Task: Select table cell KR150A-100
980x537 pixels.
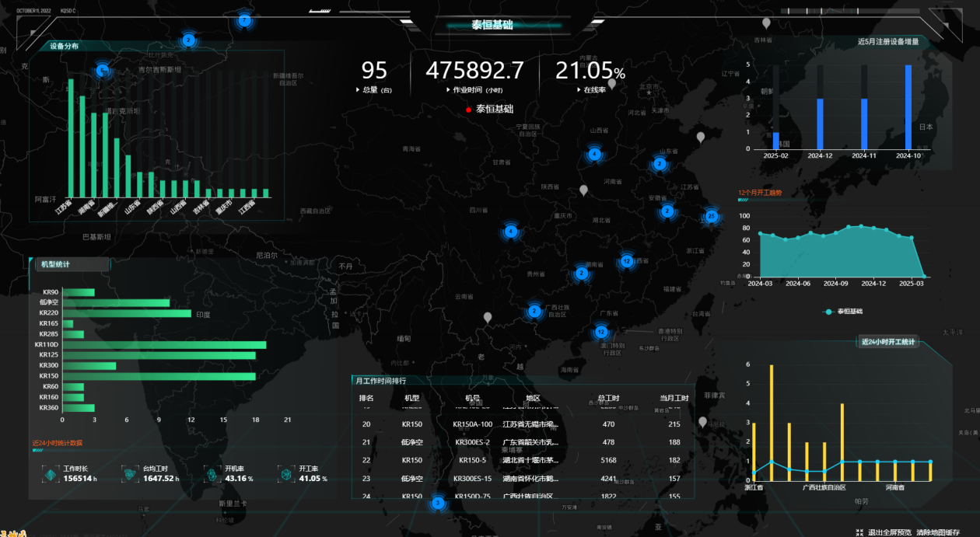Action: [x=473, y=424]
